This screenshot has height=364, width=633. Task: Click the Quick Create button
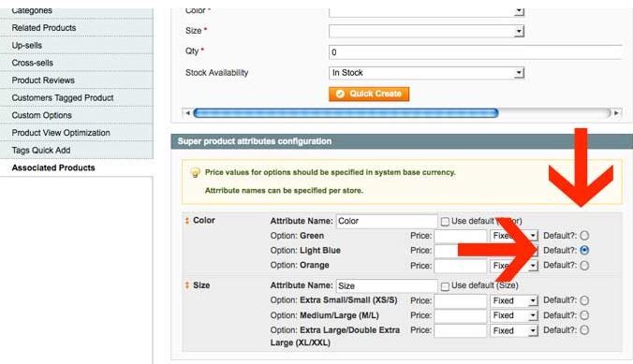pyautogui.click(x=369, y=94)
